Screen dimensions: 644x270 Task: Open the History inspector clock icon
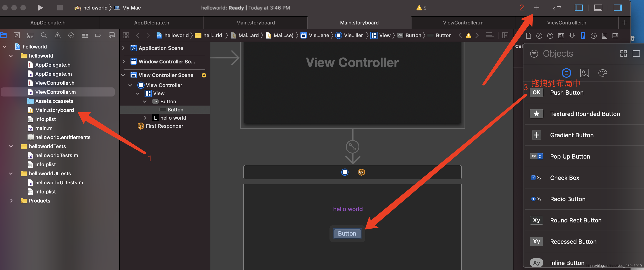[x=539, y=36]
